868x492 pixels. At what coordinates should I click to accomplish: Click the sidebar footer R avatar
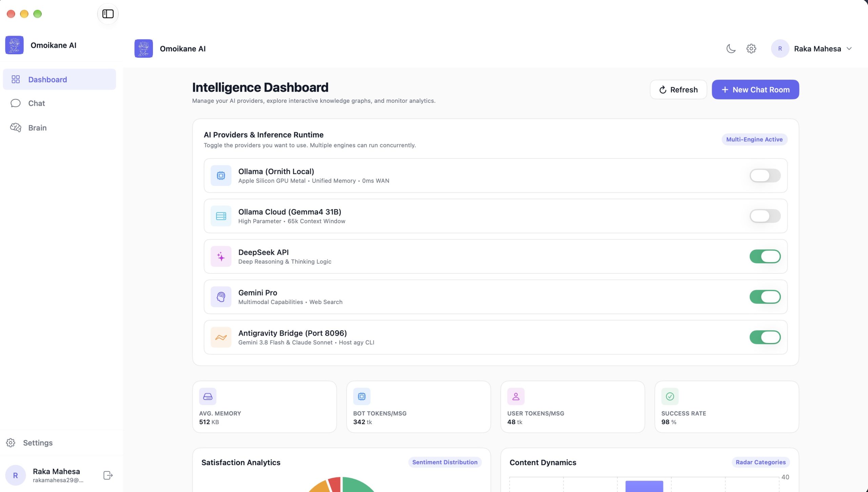pos(16,475)
